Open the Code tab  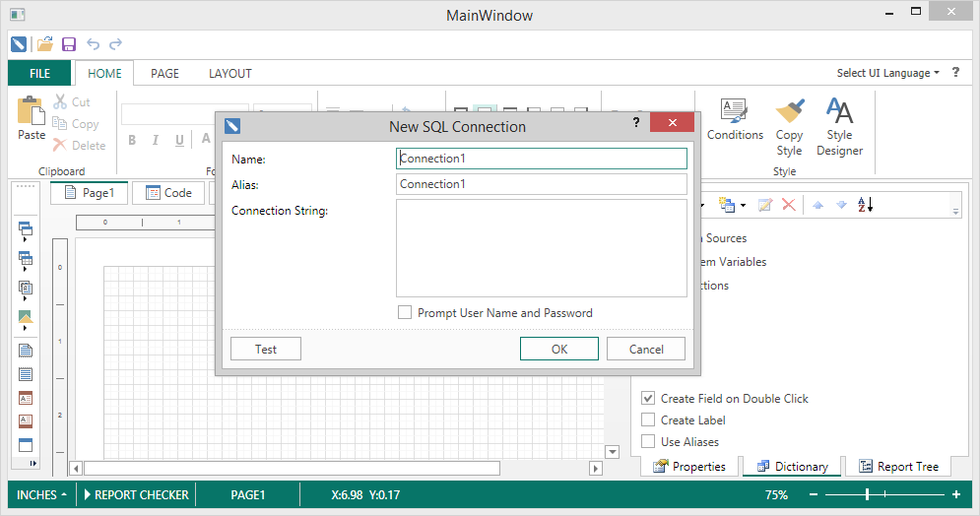(168, 193)
